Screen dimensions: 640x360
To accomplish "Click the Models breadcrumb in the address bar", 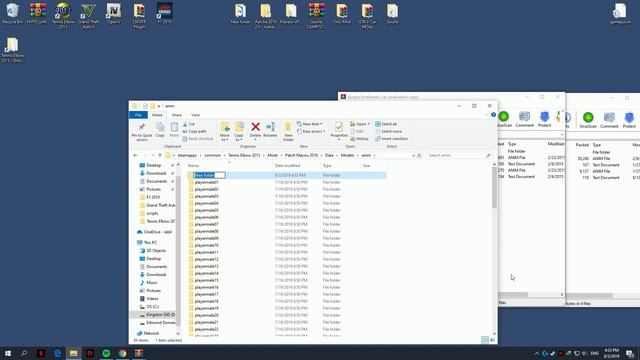I will (347, 156).
